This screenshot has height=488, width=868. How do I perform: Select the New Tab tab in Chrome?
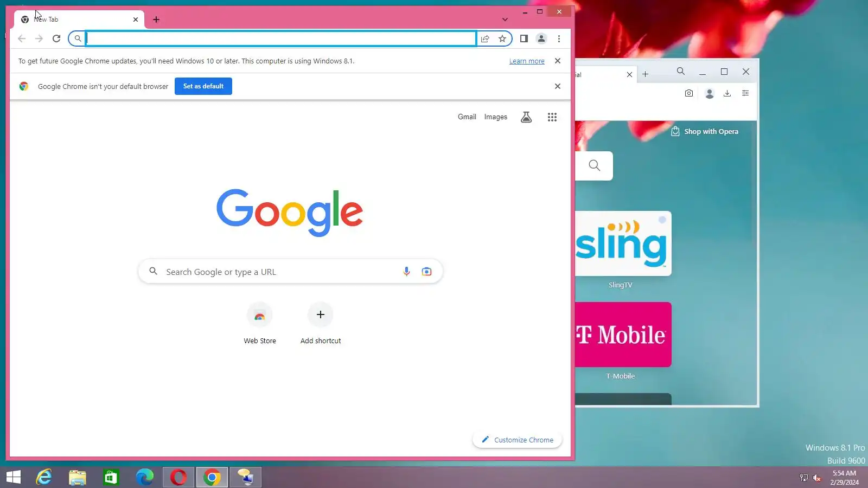pos(79,20)
